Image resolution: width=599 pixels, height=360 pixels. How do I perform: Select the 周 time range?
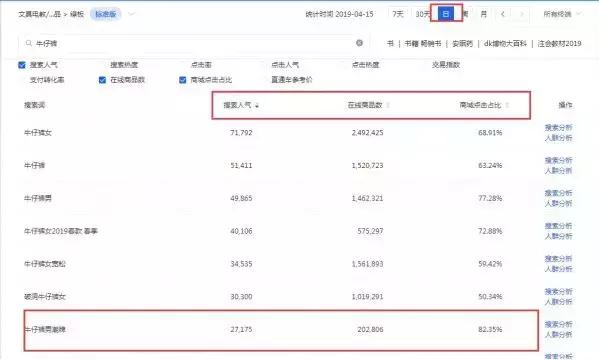click(465, 14)
